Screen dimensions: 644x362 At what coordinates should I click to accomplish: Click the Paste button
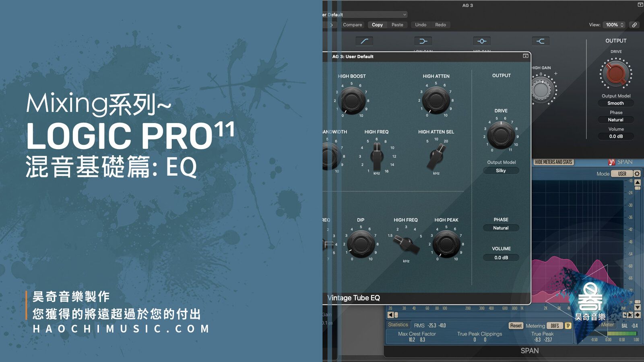pos(397,25)
